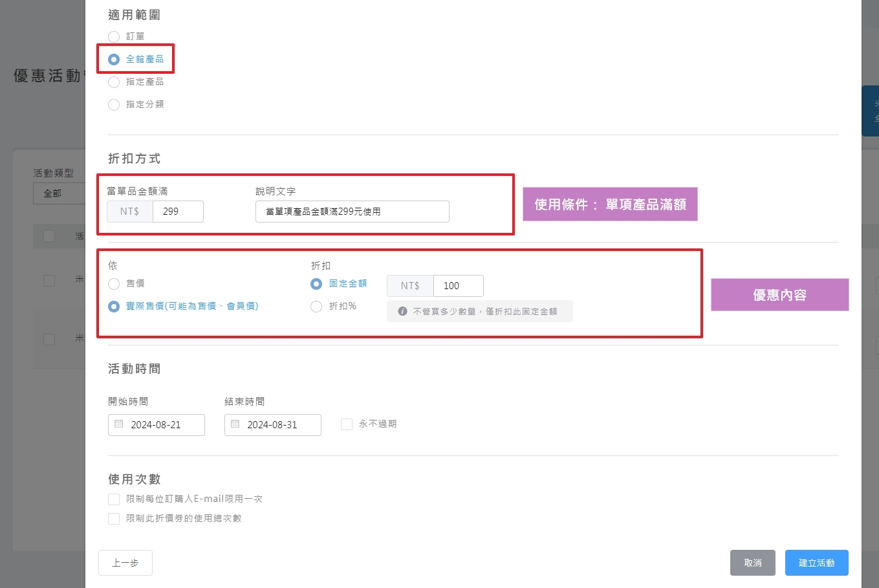Open the start date calendar picker
This screenshot has width=879, height=588.
point(118,424)
